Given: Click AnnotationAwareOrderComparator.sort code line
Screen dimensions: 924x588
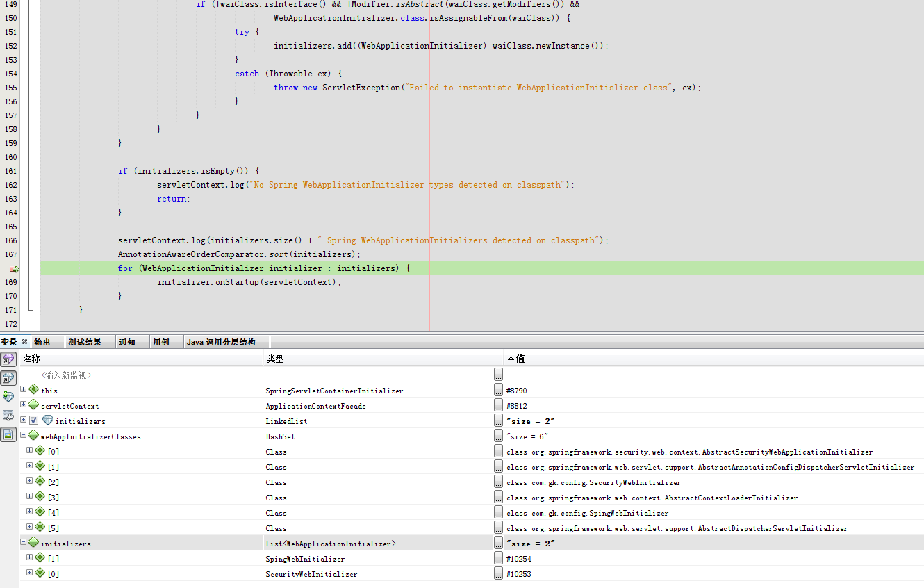Looking at the screenshot, I should click(x=239, y=254).
